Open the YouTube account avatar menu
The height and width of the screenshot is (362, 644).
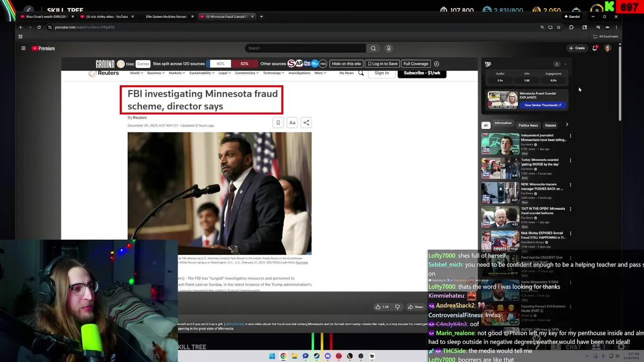pos(608,48)
